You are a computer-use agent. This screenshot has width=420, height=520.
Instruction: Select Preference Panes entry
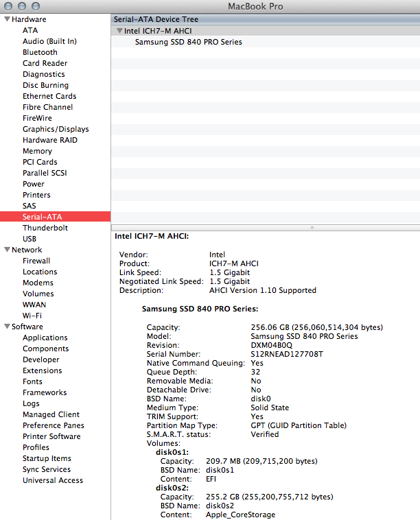tap(54, 425)
